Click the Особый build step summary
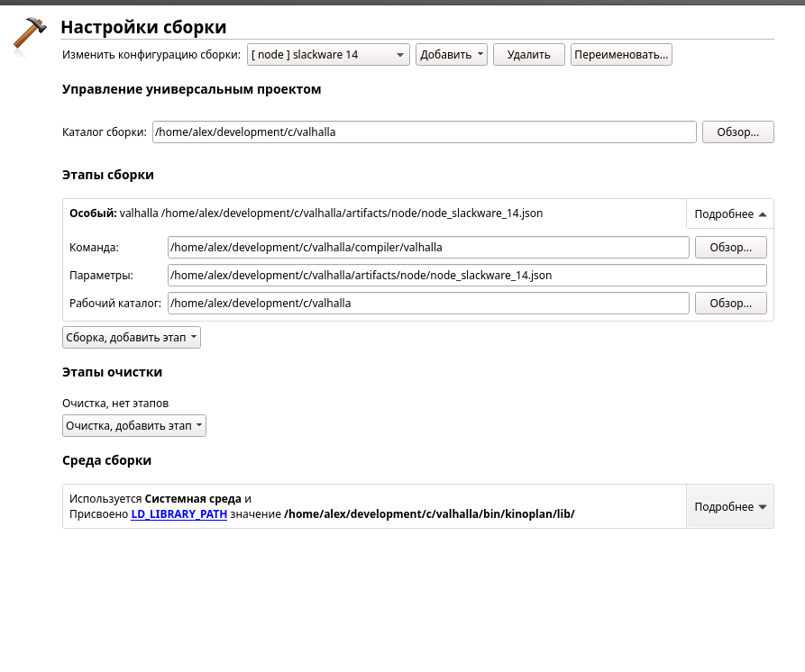 [x=306, y=213]
